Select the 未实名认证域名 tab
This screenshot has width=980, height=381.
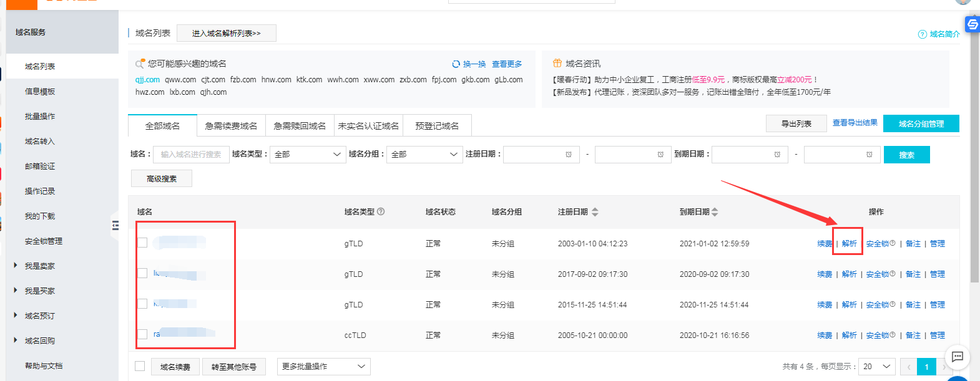click(x=368, y=126)
